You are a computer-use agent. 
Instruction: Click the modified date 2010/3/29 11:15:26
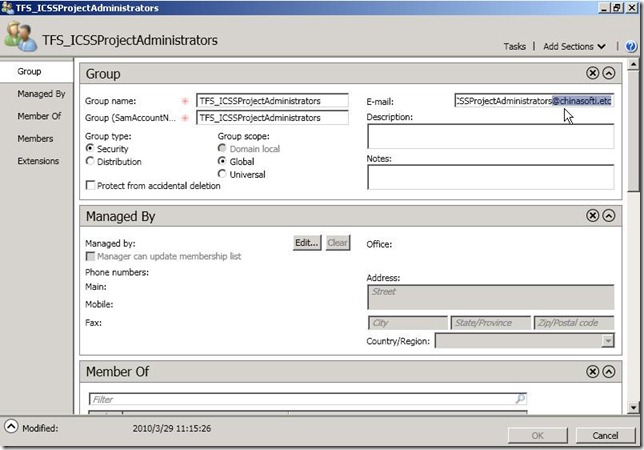coord(172,429)
